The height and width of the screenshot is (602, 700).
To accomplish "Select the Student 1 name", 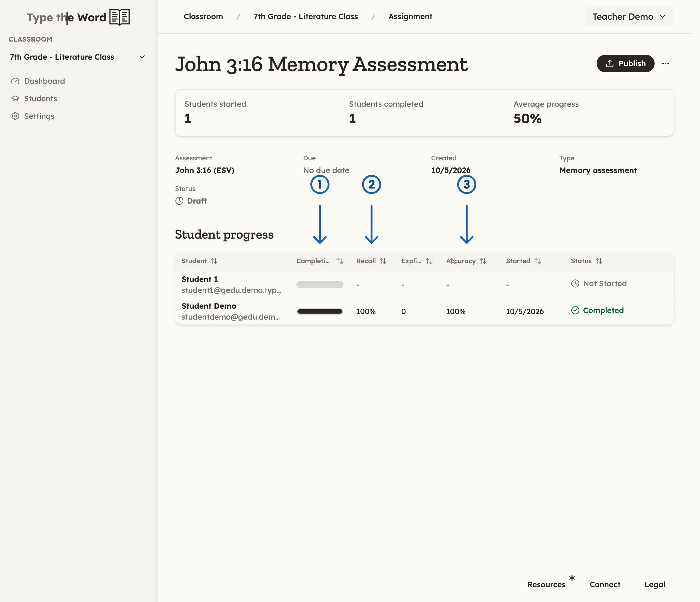I will (200, 279).
